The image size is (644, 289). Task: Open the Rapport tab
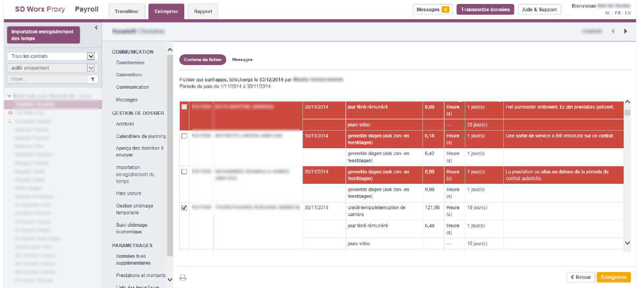[x=203, y=11]
